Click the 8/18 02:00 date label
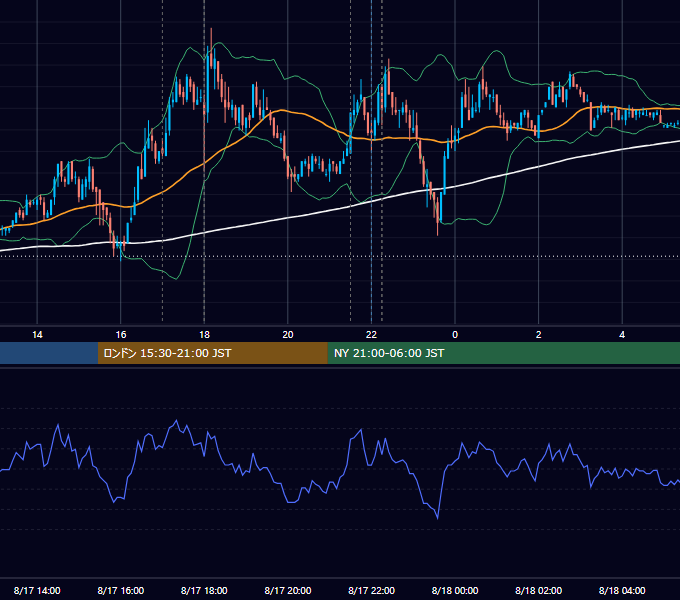 pyautogui.click(x=539, y=590)
